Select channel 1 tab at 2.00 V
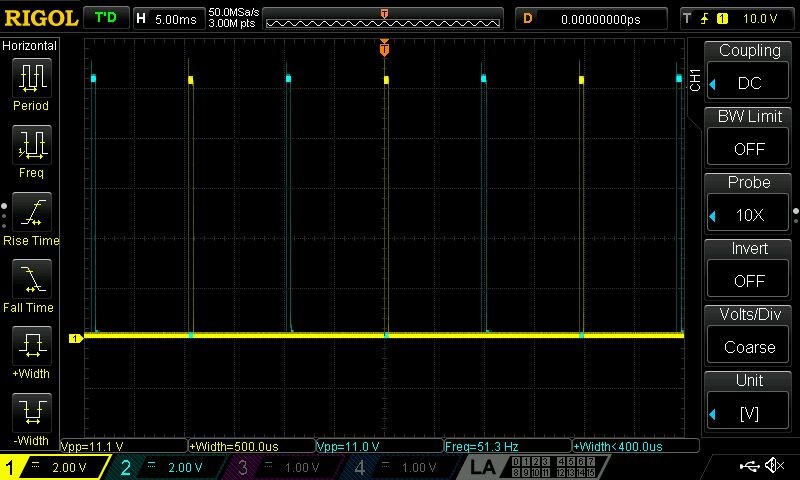The width and height of the screenshot is (800, 480). (x=54, y=467)
